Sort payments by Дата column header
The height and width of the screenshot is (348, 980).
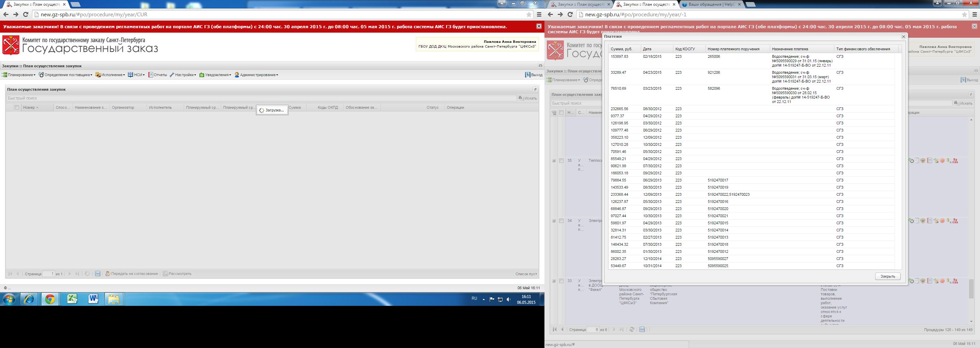point(657,49)
